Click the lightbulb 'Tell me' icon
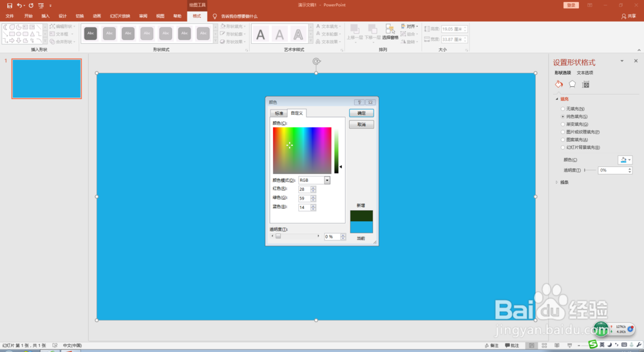 (214, 16)
